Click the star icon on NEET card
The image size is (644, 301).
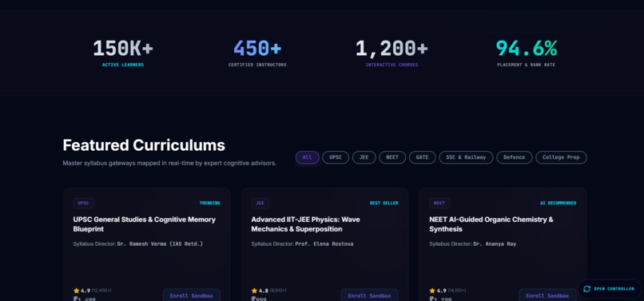[432, 291]
